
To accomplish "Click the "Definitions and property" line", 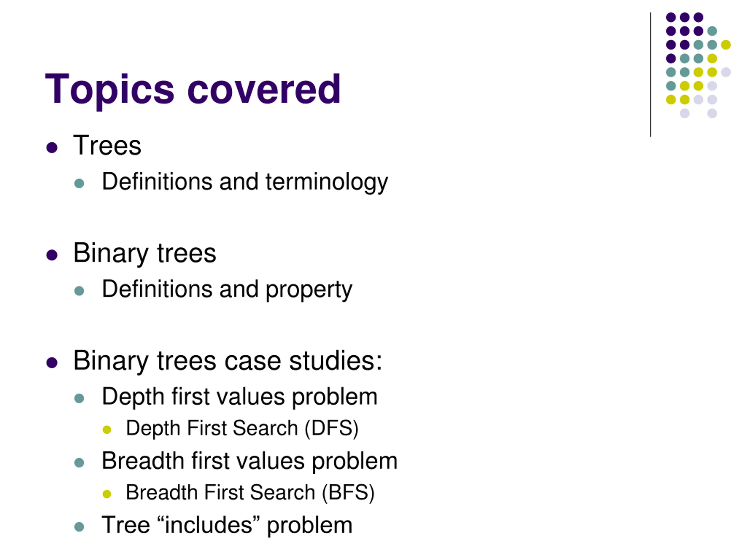I will (x=227, y=290).
